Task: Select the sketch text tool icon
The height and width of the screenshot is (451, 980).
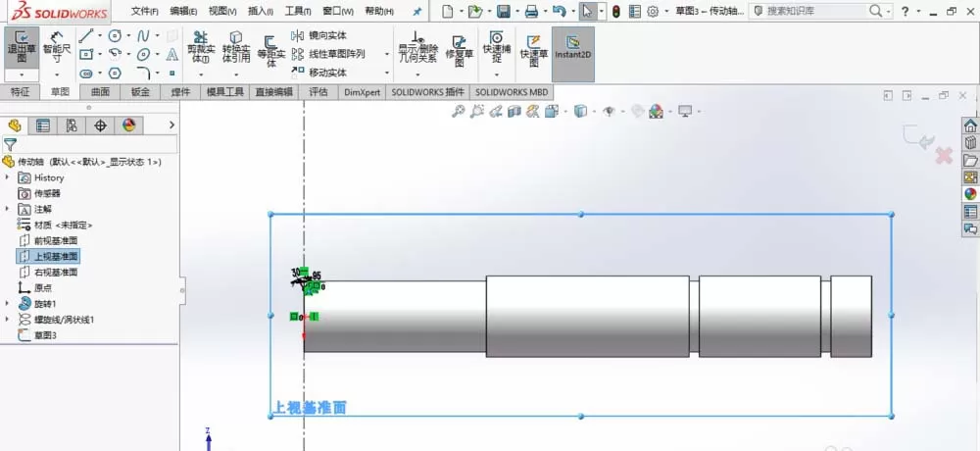Action: click(172, 55)
